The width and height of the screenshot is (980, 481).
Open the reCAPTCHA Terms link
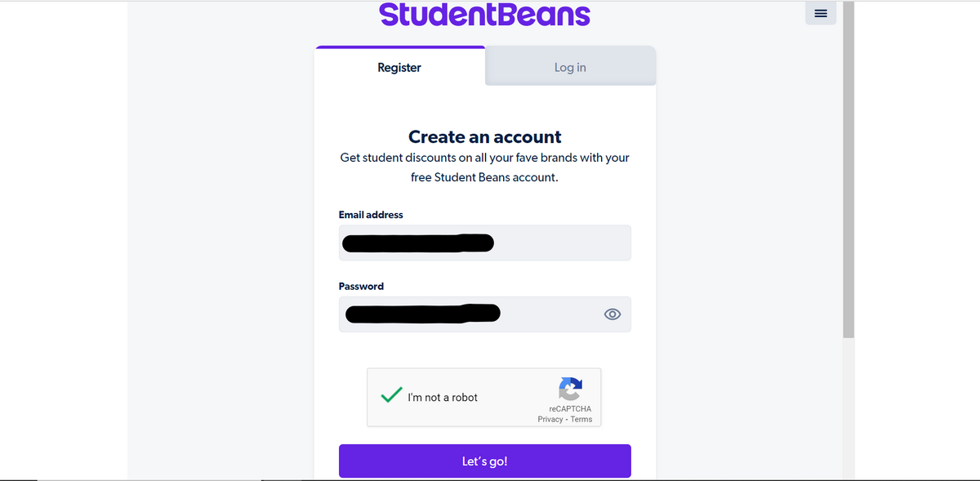[x=581, y=419]
